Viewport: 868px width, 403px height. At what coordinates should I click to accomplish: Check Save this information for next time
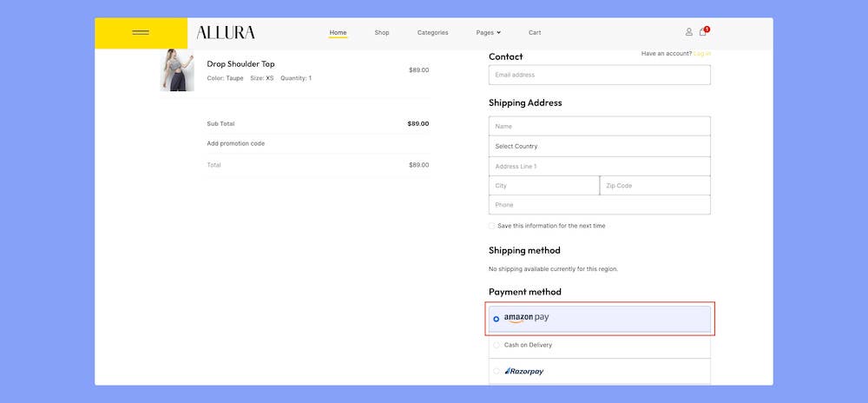point(492,226)
